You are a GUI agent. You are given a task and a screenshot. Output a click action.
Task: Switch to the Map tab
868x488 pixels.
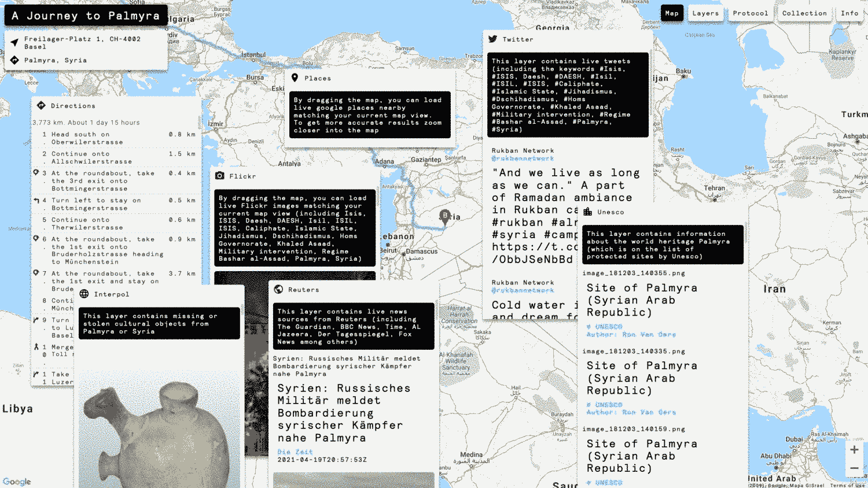[672, 13]
